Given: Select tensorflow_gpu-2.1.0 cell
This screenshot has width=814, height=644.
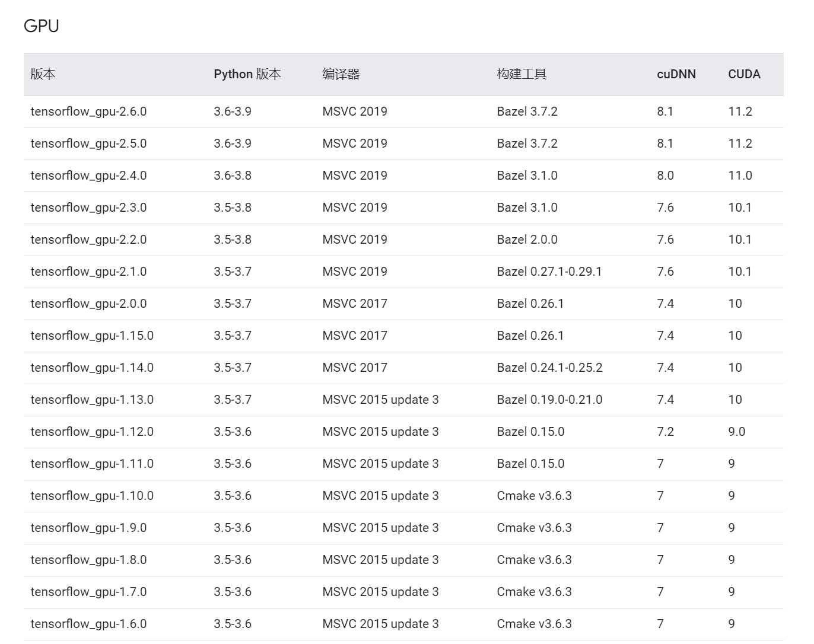Looking at the screenshot, I should coord(88,272).
